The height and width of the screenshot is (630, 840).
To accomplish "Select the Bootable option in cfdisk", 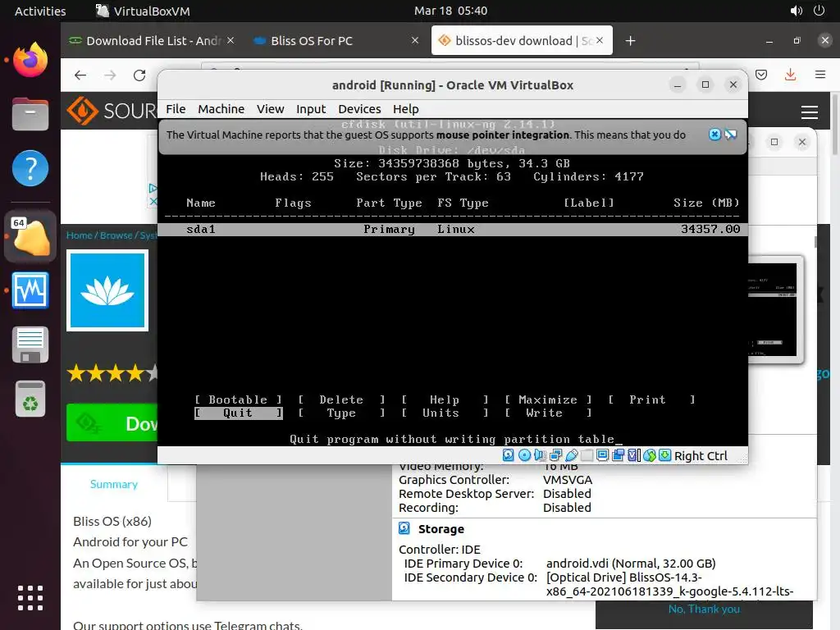I will tap(238, 399).
